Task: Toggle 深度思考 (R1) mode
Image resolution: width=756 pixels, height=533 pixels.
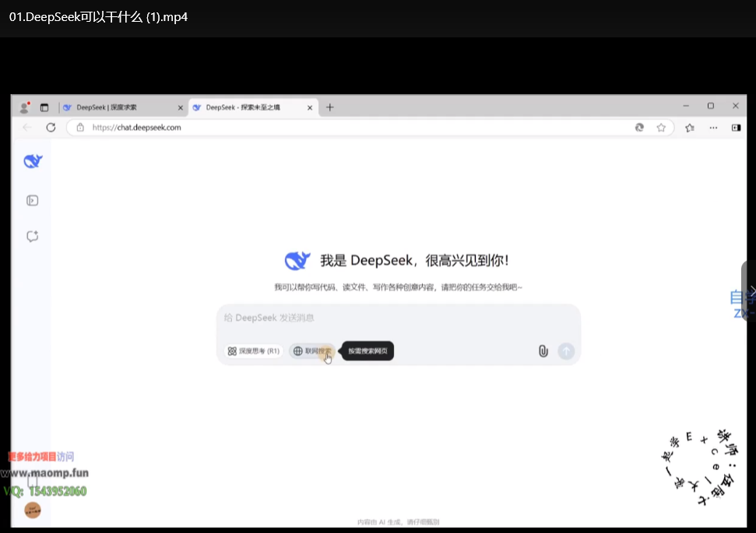Action: pos(254,351)
